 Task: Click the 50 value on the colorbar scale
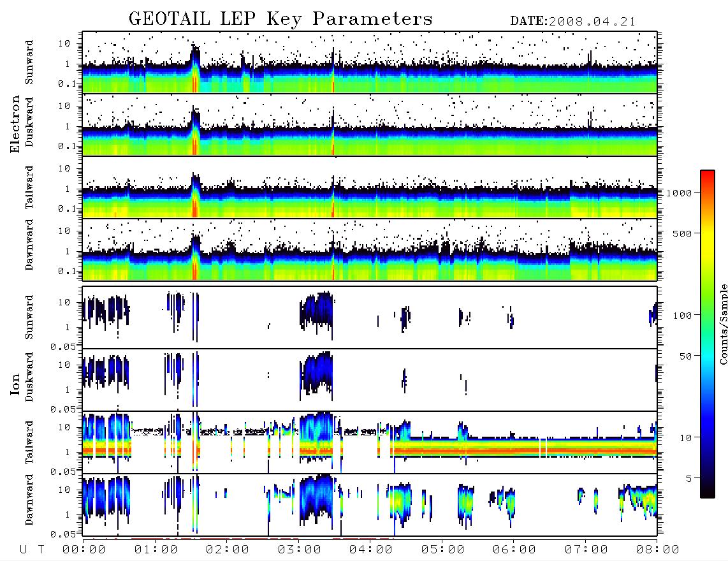point(685,356)
